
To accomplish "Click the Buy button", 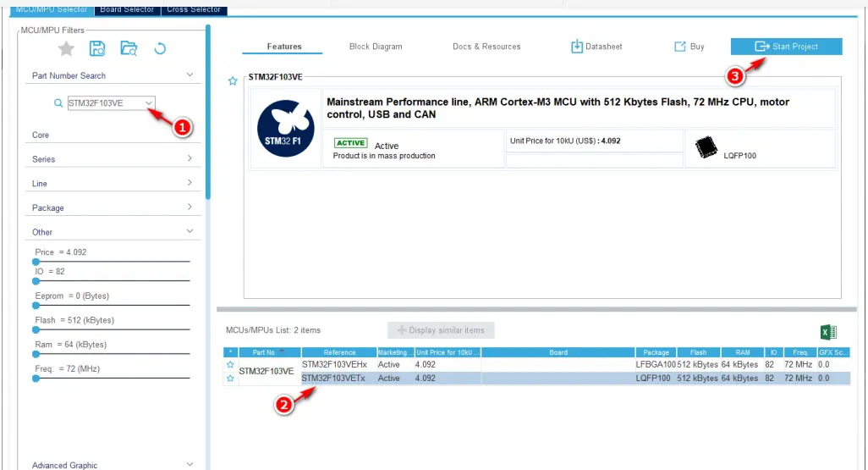I will point(689,47).
